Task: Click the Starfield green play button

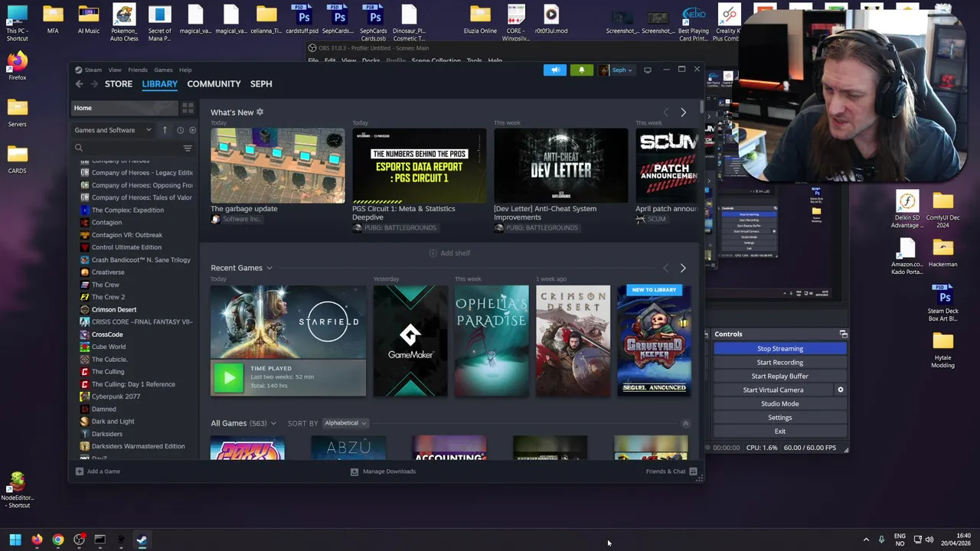Action: (228, 378)
